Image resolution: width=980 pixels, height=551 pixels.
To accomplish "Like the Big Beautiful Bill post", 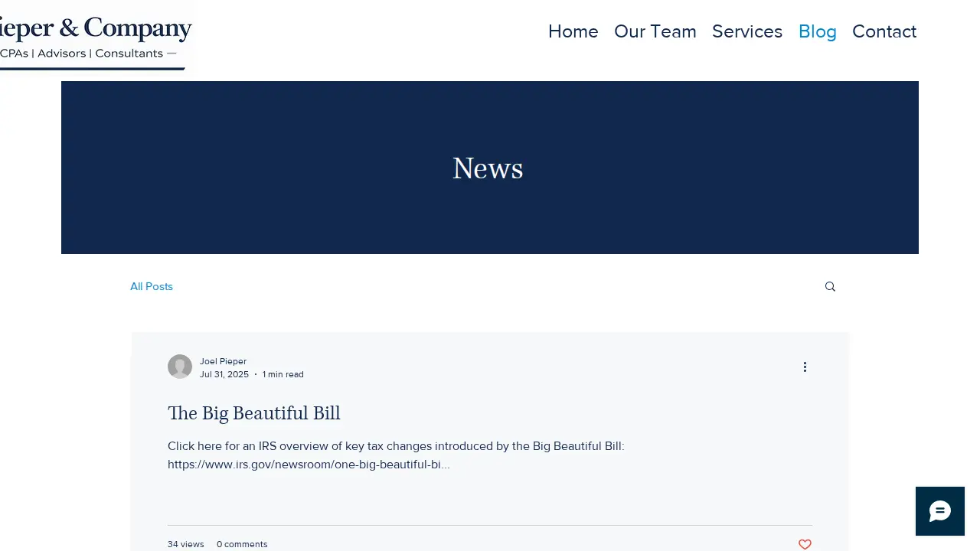I will (x=805, y=544).
